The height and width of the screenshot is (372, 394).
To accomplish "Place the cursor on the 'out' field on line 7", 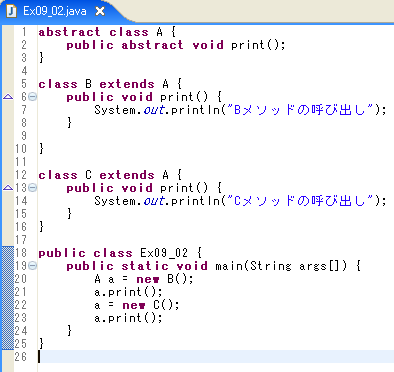I will point(154,110).
